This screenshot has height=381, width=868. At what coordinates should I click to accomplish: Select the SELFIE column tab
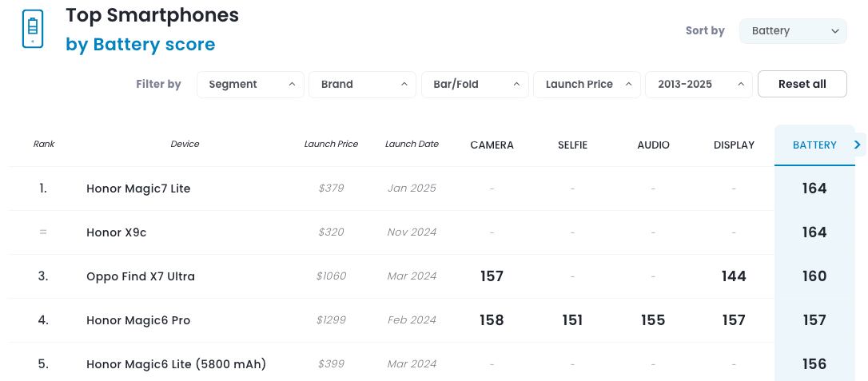coord(572,145)
